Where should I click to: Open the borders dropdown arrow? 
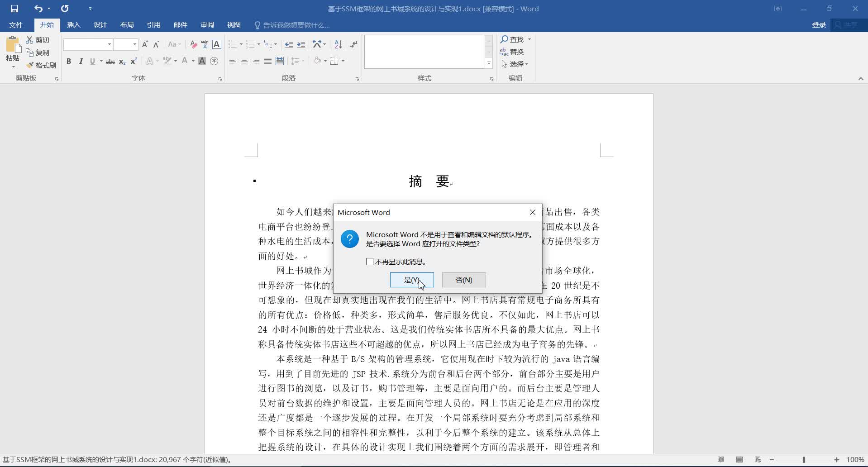(343, 61)
